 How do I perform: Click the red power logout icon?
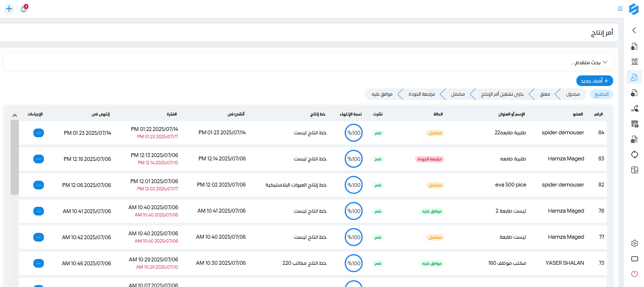(x=634, y=274)
